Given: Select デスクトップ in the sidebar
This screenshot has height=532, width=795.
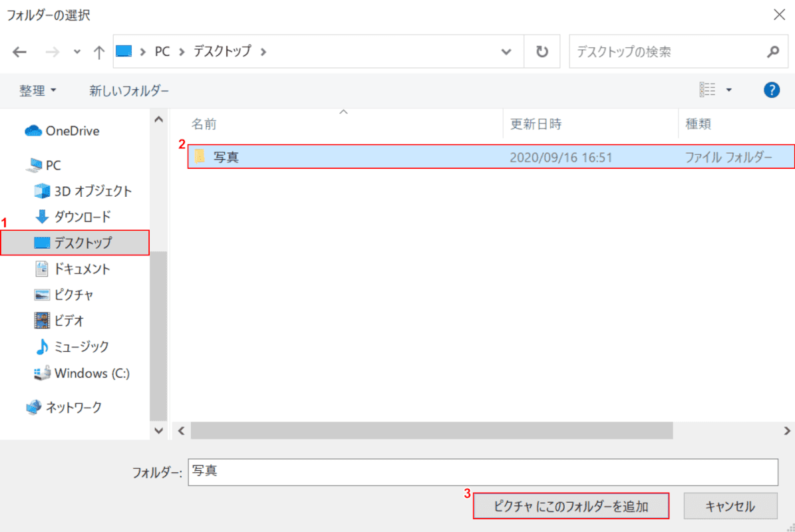Looking at the screenshot, I should point(75,243).
